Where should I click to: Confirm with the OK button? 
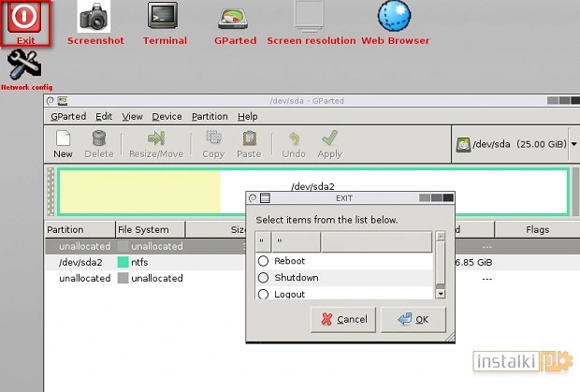[x=413, y=319]
